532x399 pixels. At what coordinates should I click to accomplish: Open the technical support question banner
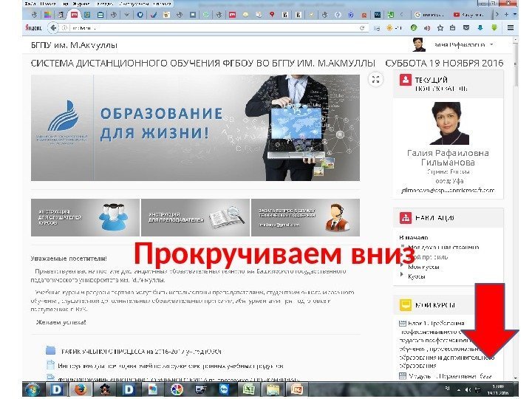click(305, 217)
